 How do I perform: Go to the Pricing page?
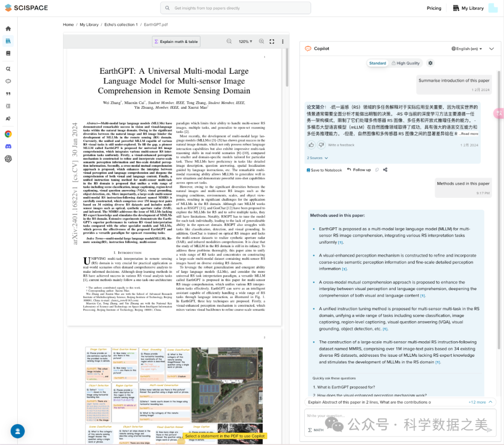(434, 8)
